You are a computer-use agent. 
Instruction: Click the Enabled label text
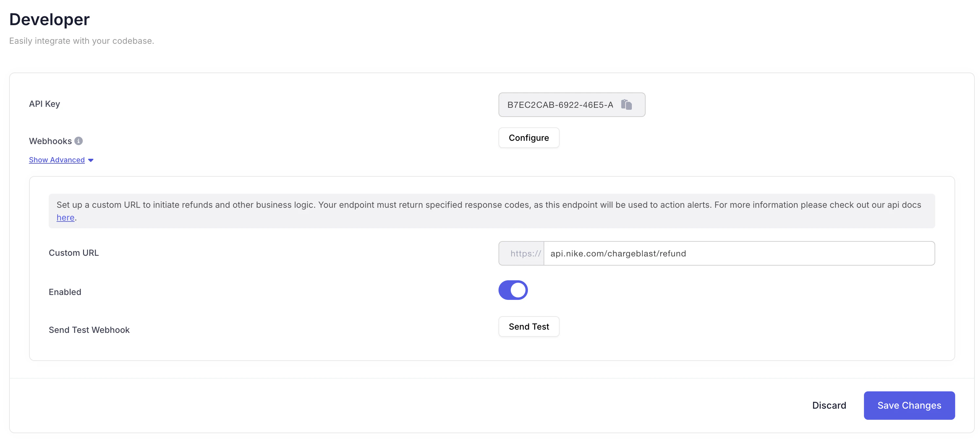(65, 292)
